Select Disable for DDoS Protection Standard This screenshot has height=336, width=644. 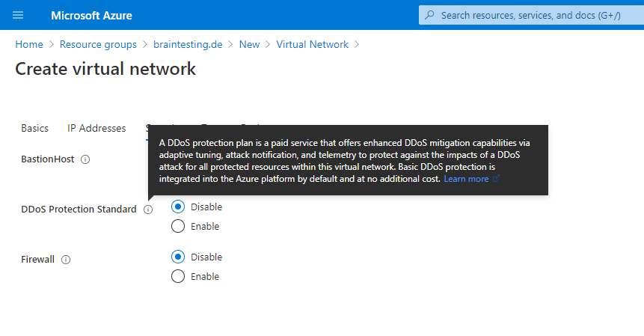tap(178, 207)
